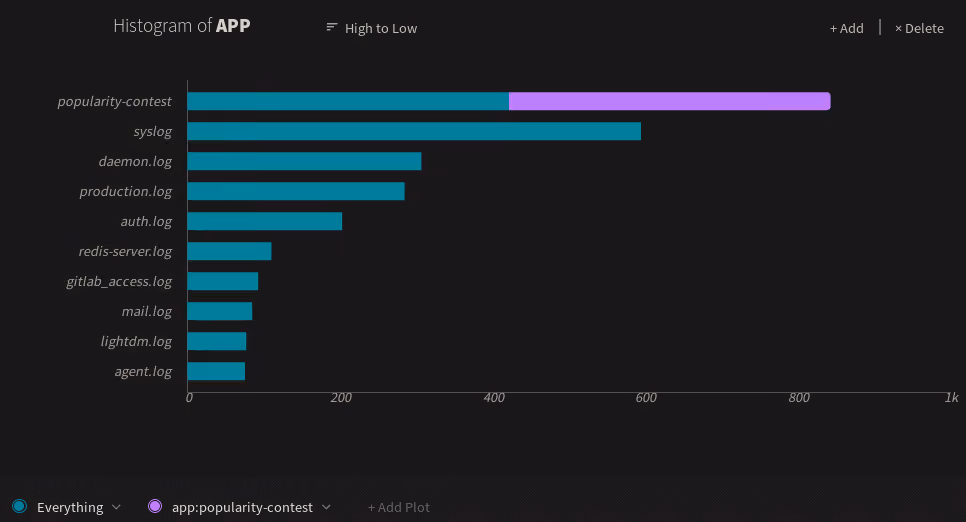The image size is (966, 522).
Task: Click the 1k axis tick label
Action: click(x=951, y=398)
